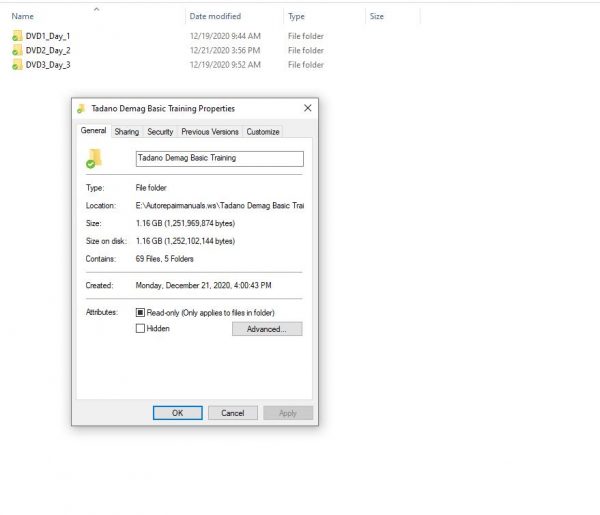Sort by the Name column header

(23, 16)
